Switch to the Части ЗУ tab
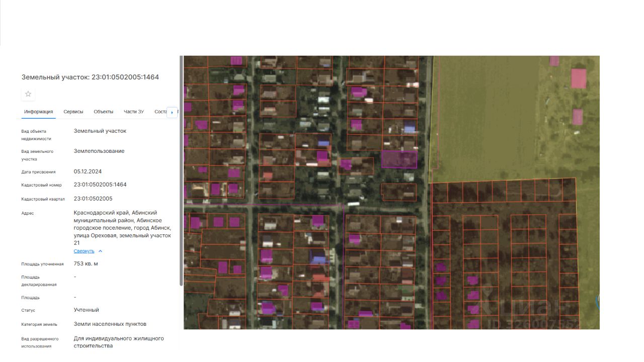644x362 pixels. pyautogui.click(x=134, y=112)
